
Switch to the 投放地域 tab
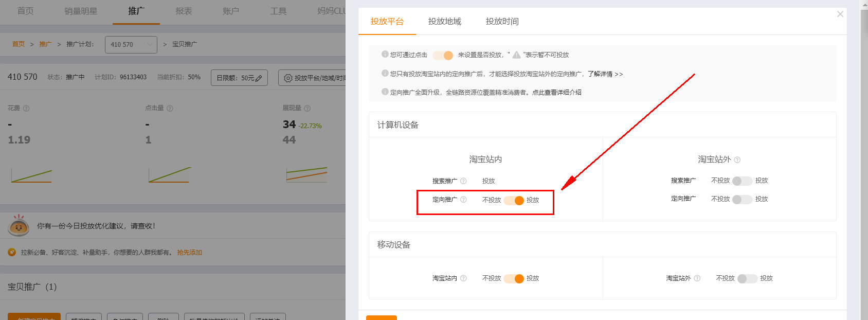tap(445, 22)
